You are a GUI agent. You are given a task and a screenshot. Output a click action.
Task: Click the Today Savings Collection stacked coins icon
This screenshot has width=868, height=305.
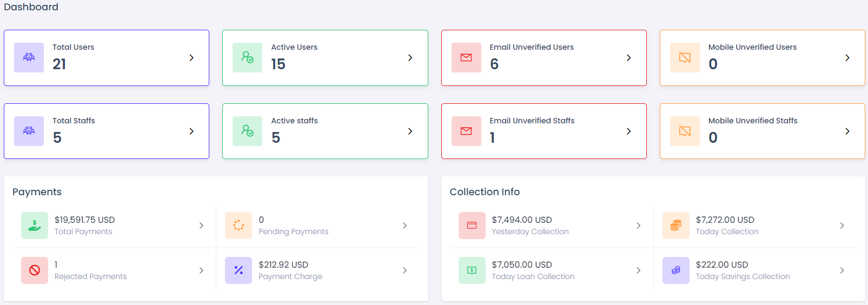coord(676,270)
